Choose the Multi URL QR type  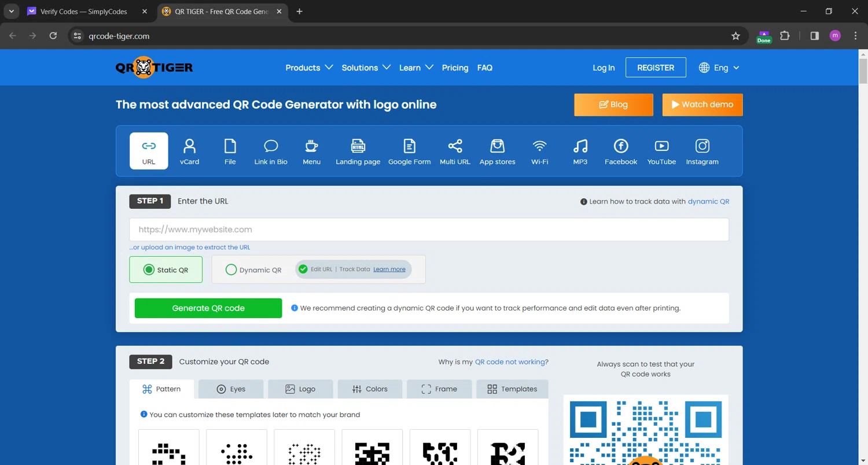(x=455, y=152)
